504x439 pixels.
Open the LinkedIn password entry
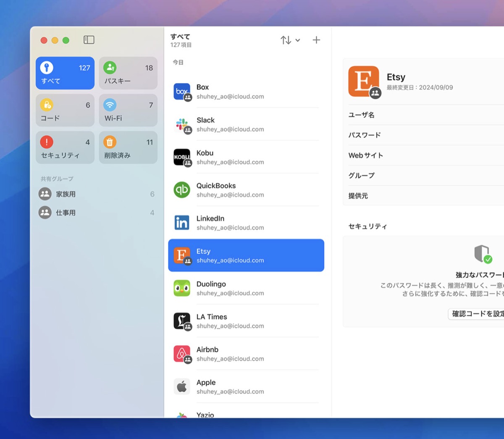246,223
